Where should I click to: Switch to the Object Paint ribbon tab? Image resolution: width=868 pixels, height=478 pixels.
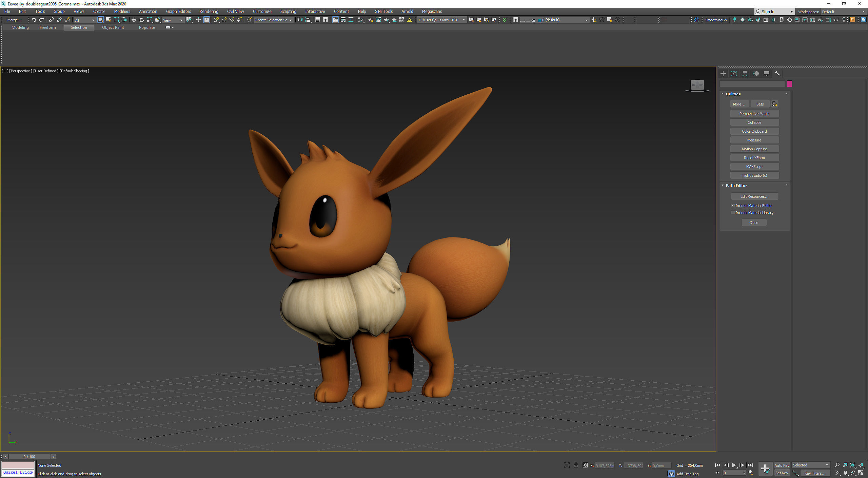tap(113, 27)
